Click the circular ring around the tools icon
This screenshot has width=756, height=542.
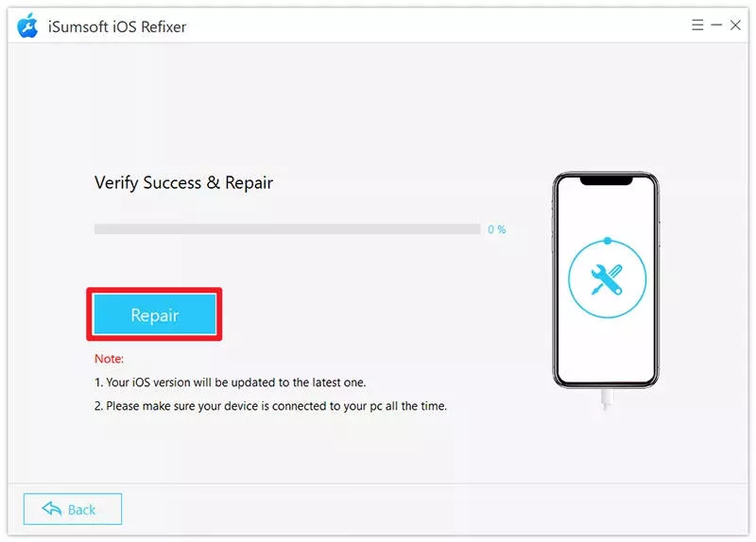click(607, 279)
